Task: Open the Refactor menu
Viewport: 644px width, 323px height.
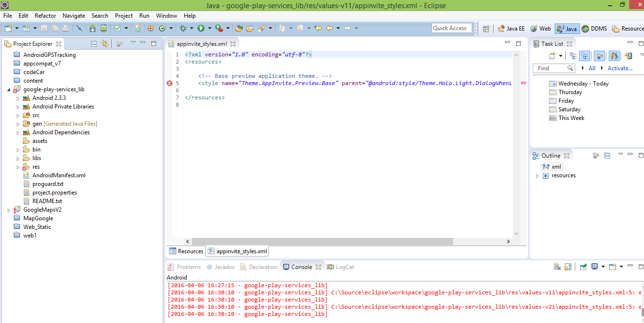Action: tap(45, 16)
